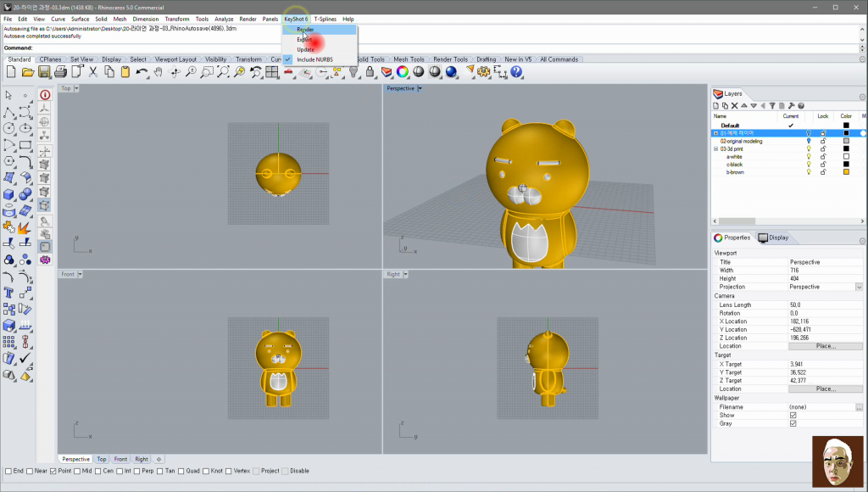Open Help with the blue question mark icon
868x492 pixels.
[516, 72]
